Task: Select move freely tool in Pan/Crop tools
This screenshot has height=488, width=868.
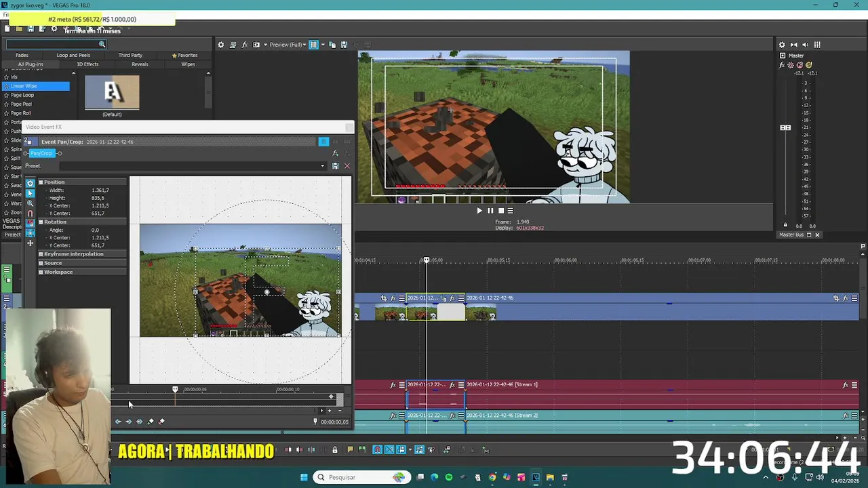Action: click(30, 243)
